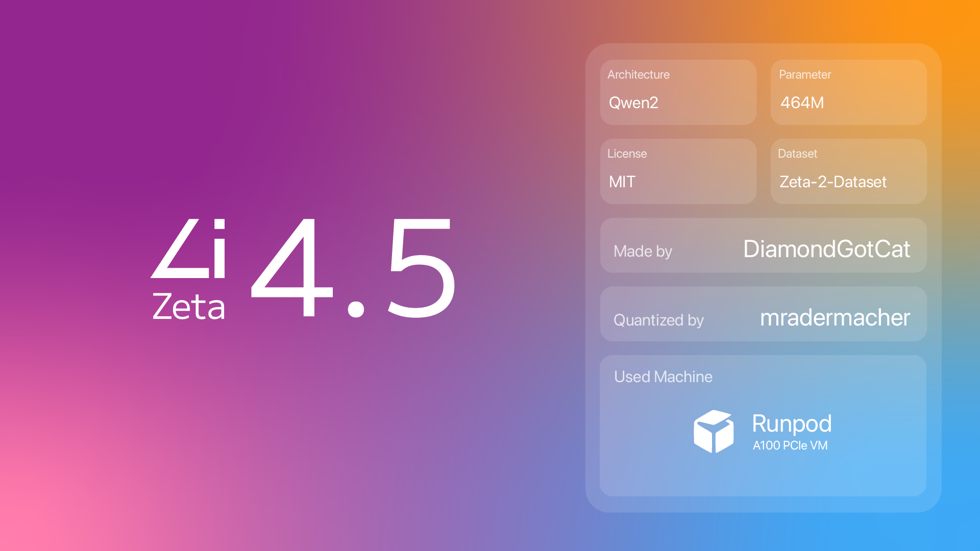Screen dimensions: 980x551
Task: Select the DiamondGotCat author name
Action: tap(827, 249)
